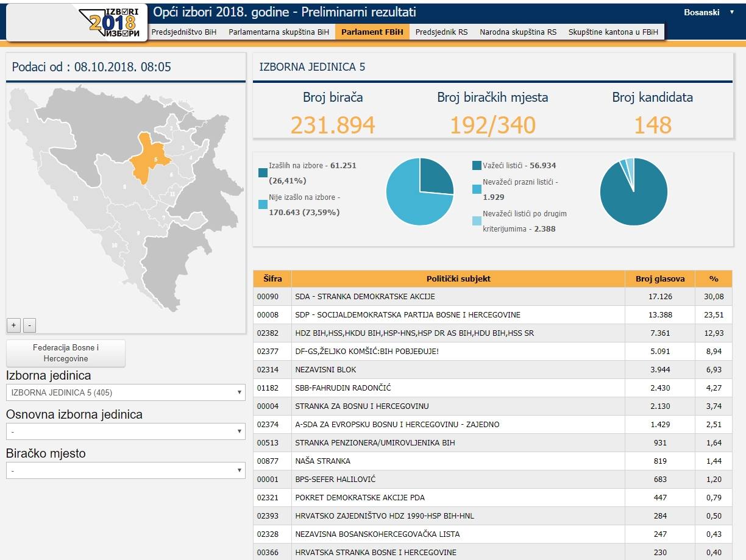The width and height of the screenshot is (746, 560).
Task: Open the Biračko mjesto dropdown
Action: point(125,470)
